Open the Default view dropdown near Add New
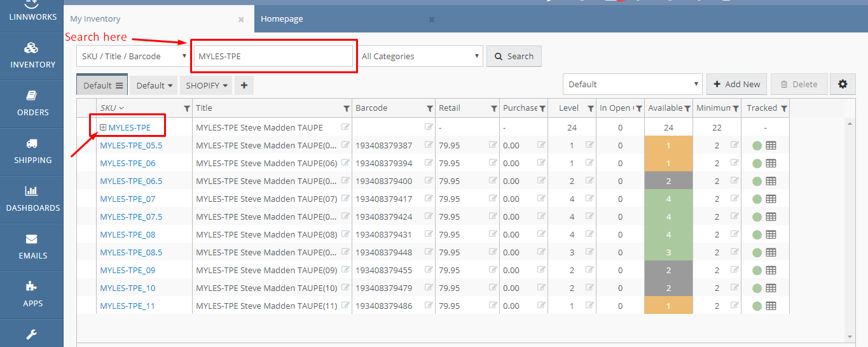 click(633, 84)
